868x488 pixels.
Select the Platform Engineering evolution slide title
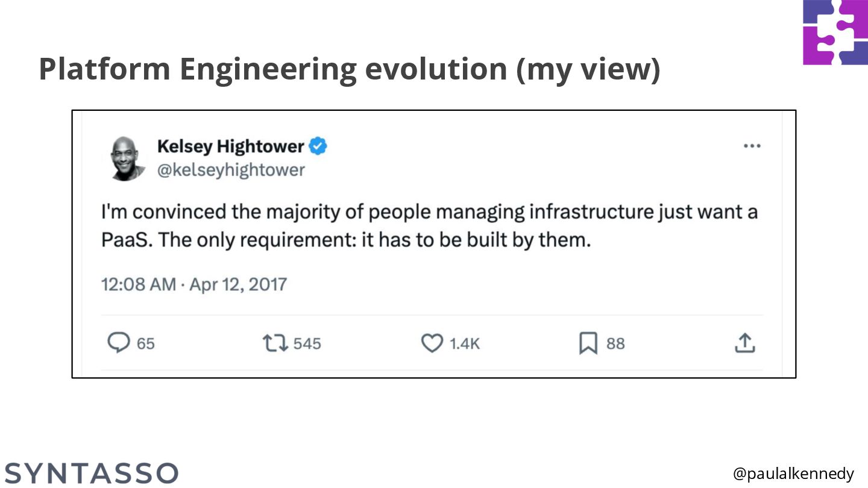tap(350, 69)
